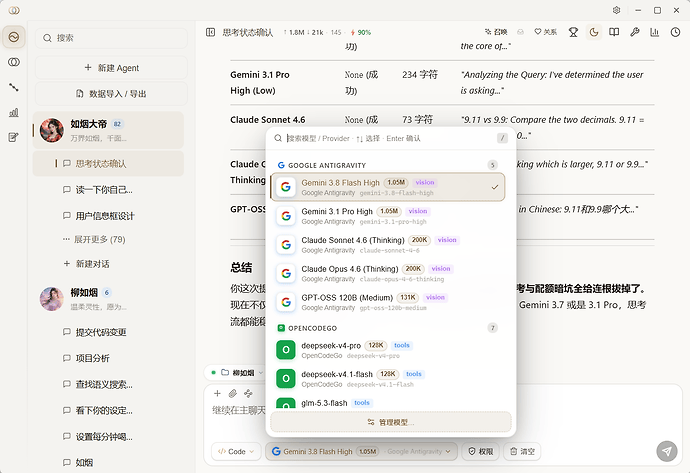Click the plus icon in message box
Screen dimensions: 690x473
(x=217, y=393)
